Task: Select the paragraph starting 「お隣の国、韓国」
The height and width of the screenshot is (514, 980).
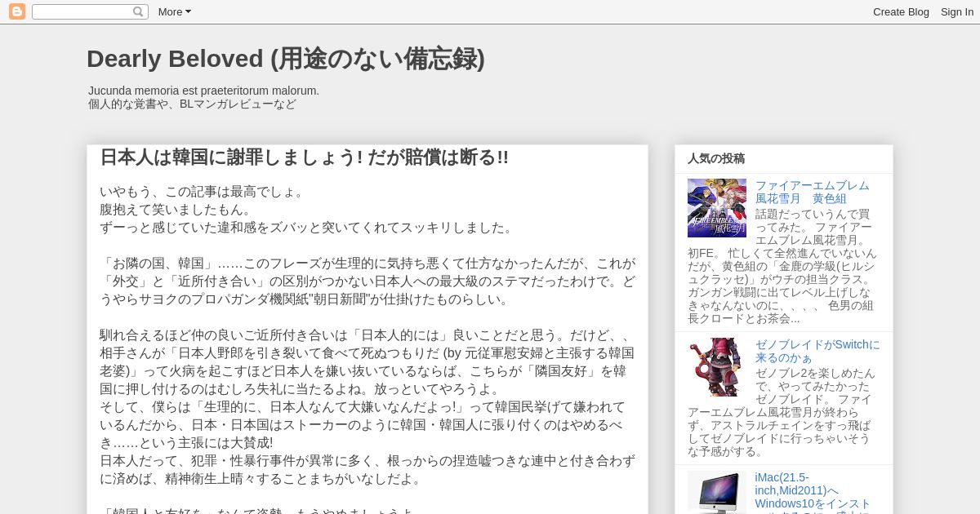Action: click(x=367, y=281)
